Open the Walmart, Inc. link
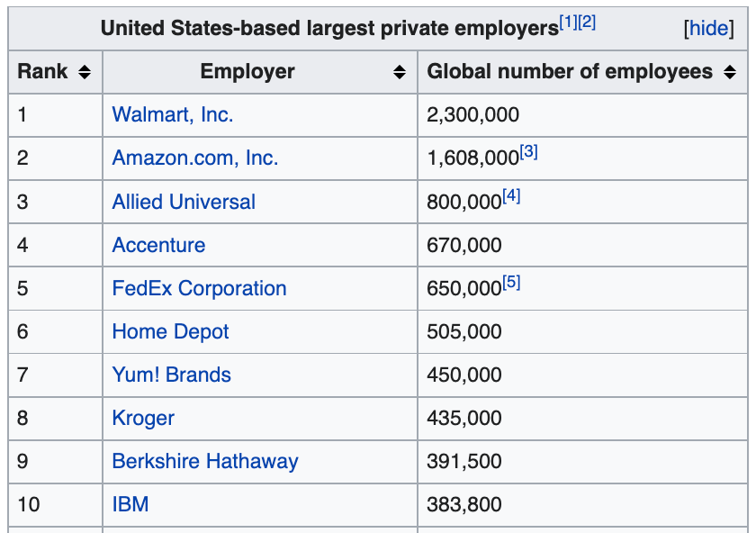Viewport: 756px width, 533px height. 173,115
